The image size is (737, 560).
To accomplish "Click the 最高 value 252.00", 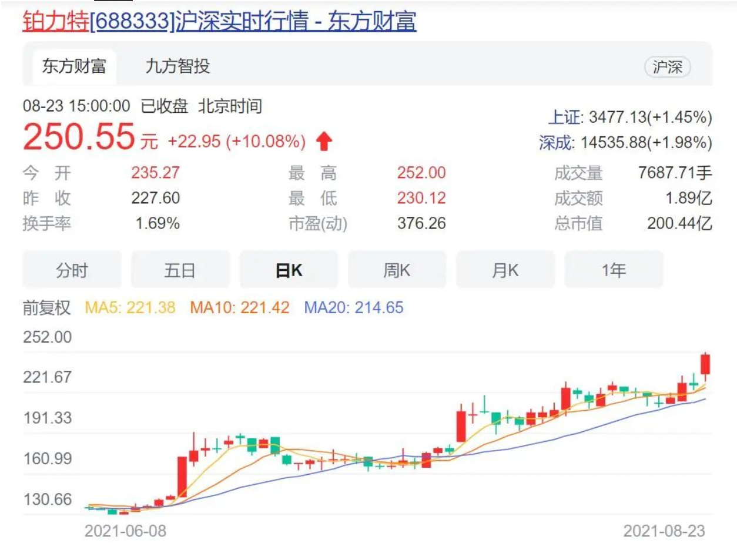I will click(x=421, y=173).
